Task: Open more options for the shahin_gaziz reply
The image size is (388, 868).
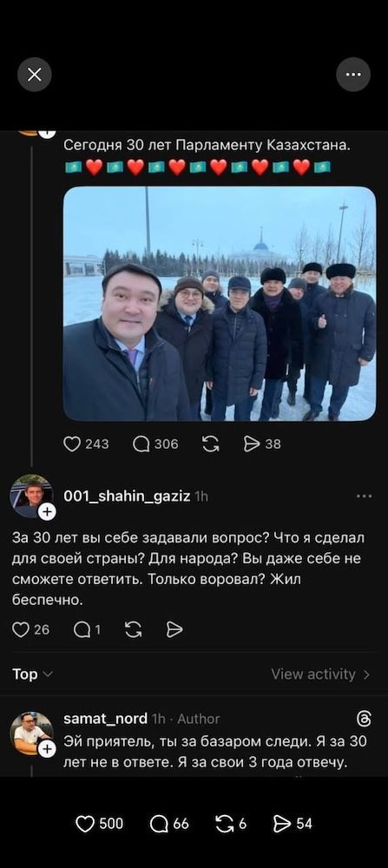Action: pos(365,496)
